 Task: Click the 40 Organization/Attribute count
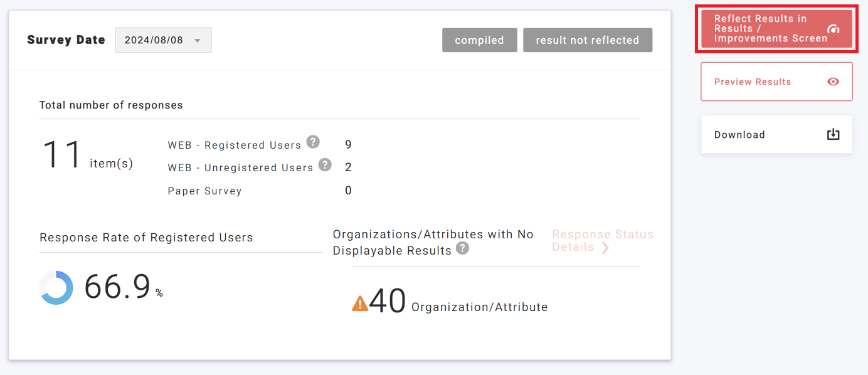tap(388, 301)
